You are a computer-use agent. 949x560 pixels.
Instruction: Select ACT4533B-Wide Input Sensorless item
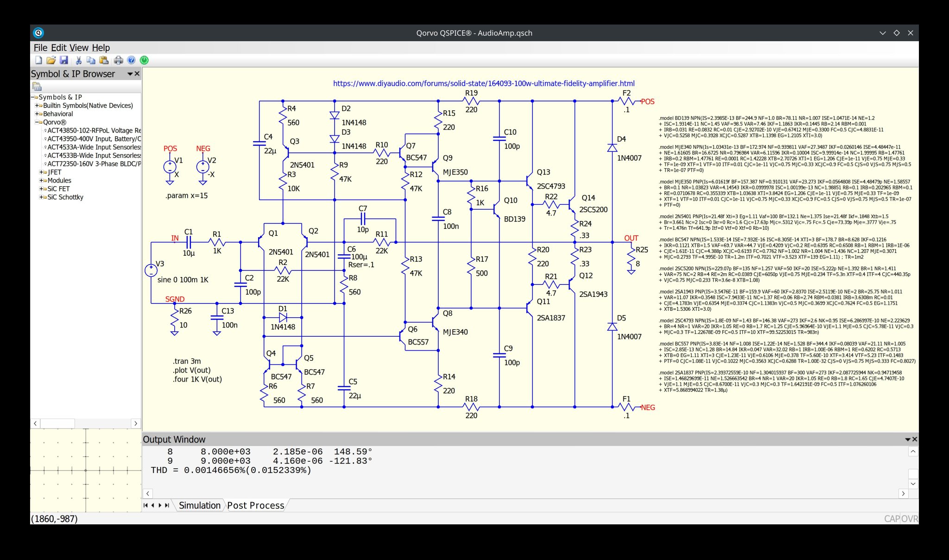coord(94,156)
